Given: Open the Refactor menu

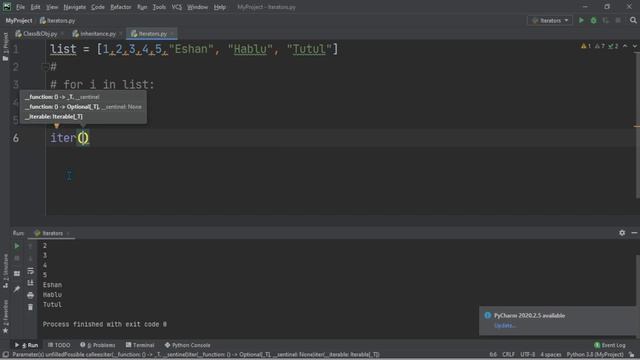Looking at the screenshot, I should click(121, 7).
